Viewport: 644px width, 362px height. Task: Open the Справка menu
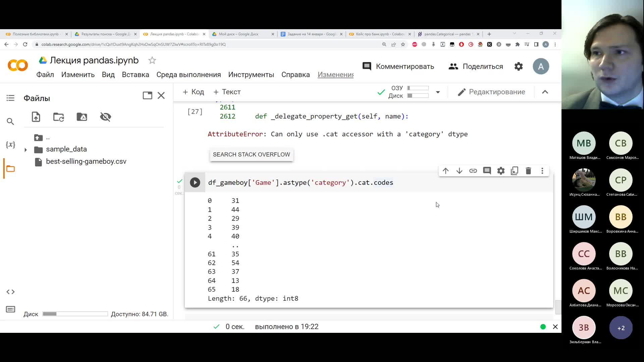tap(296, 75)
